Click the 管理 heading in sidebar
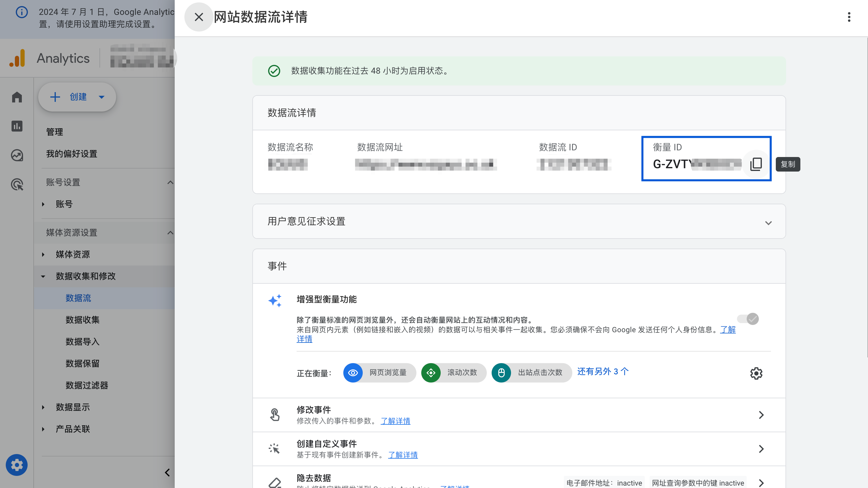The image size is (868, 488). pos(55,132)
